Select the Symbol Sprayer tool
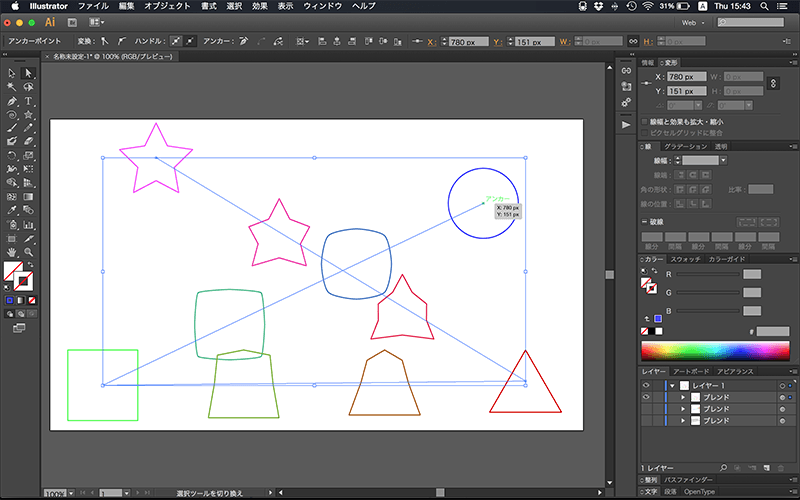Image resolution: width=800 pixels, height=500 pixels. tap(11, 224)
